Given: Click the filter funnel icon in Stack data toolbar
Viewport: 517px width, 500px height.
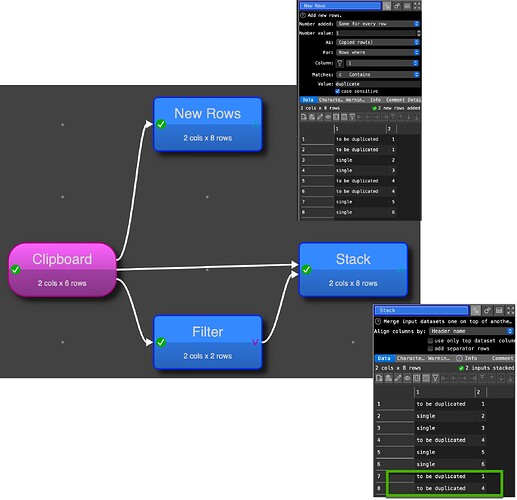Looking at the screenshot, I should [435, 378].
